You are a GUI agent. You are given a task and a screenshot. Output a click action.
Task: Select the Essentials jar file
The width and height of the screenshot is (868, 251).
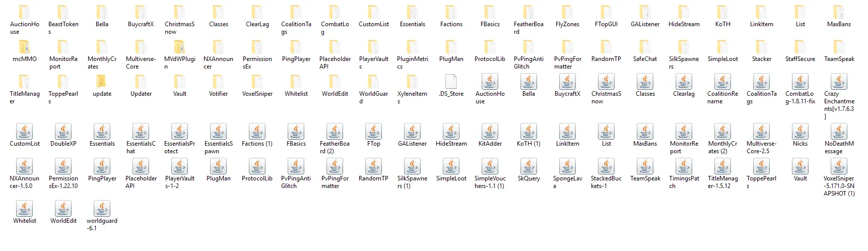coord(102,136)
